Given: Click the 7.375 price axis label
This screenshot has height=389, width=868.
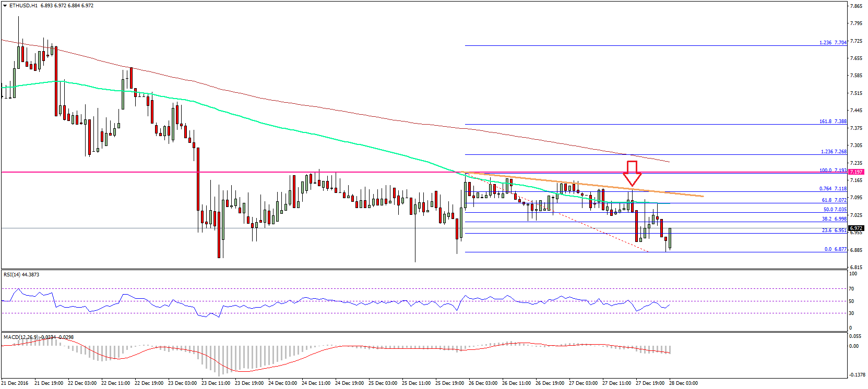Looking at the screenshot, I should [856, 128].
